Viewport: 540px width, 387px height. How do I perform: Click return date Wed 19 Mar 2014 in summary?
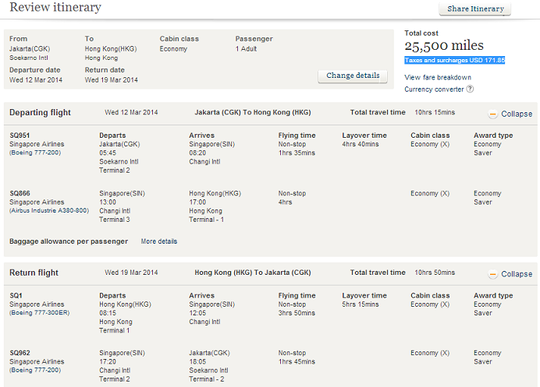111,80
